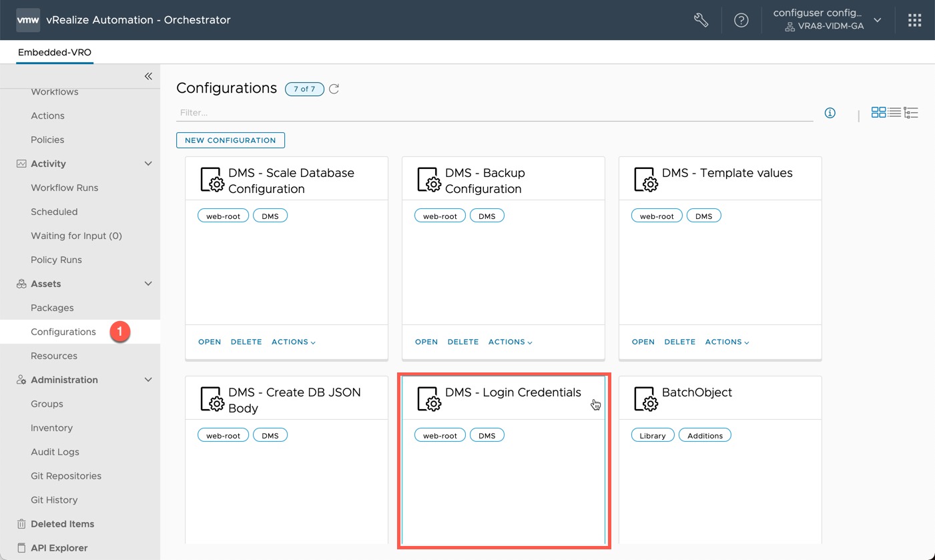The width and height of the screenshot is (935, 560).
Task: Open Workflow Runs
Action: coord(64,188)
